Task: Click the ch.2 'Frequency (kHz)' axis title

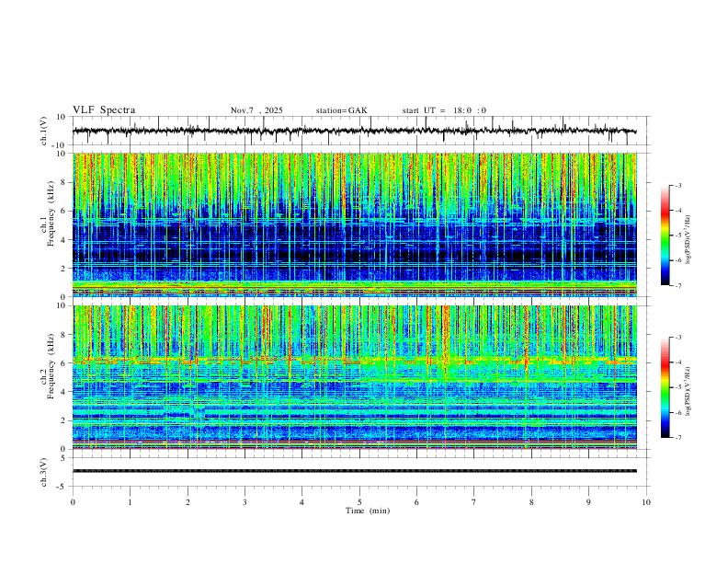Action: (51, 365)
